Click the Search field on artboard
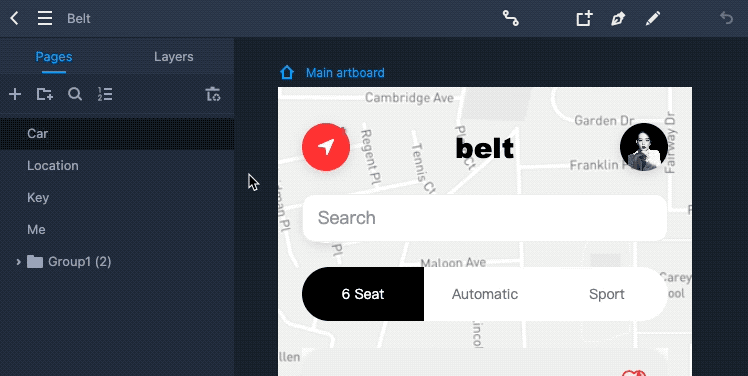Screen dimensions: 748x376 (x=485, y=218)
